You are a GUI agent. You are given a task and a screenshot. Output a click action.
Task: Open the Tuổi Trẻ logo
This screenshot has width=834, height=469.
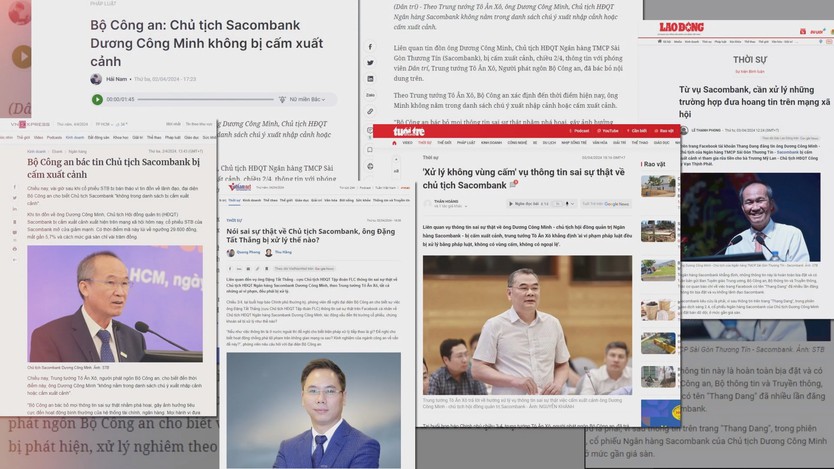pyautogui.click(x=408, y=131)
